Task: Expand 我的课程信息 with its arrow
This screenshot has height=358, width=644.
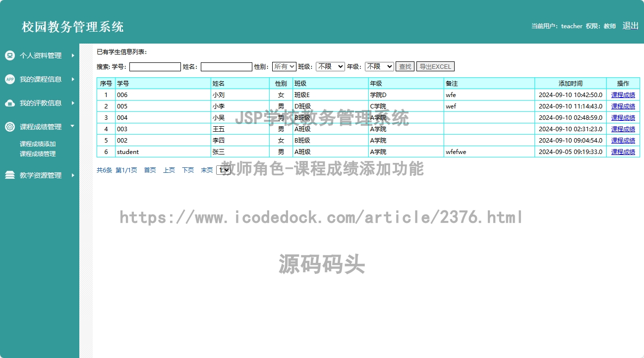Action: [73, 79]
